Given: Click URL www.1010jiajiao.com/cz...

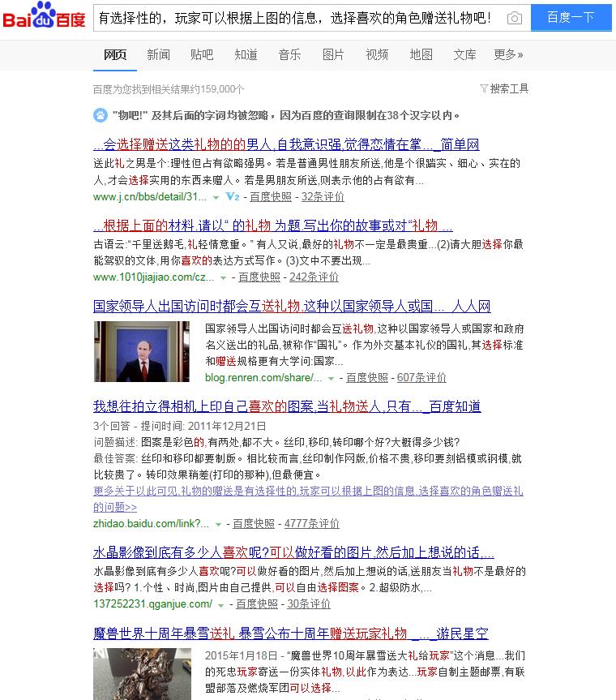Looking at the screenshot, I should (153, 277).
